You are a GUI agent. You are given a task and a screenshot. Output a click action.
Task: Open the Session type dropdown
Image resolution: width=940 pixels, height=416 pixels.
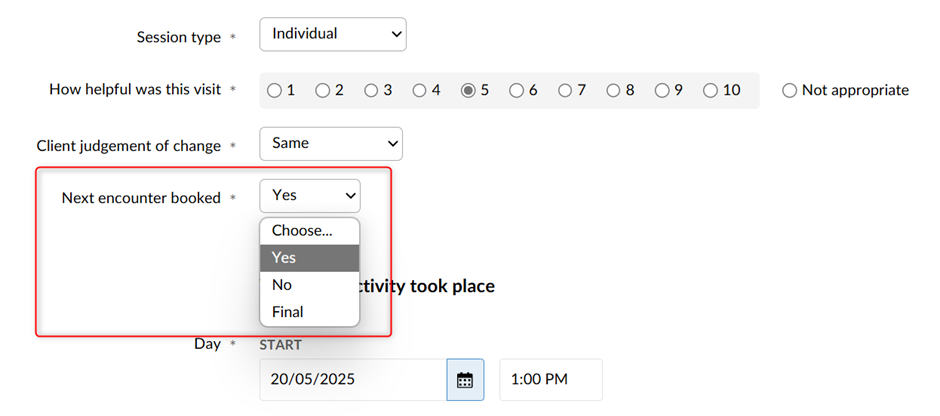tap(333, 34)
